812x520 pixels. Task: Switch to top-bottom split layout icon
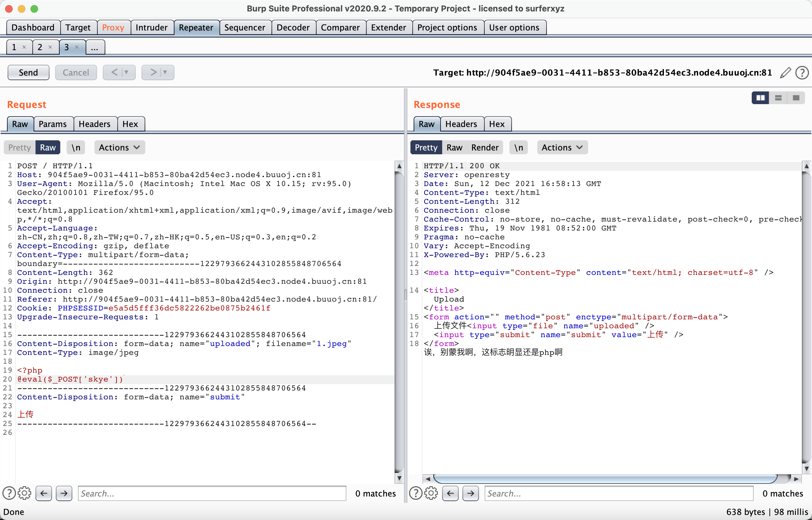point(778,98)
